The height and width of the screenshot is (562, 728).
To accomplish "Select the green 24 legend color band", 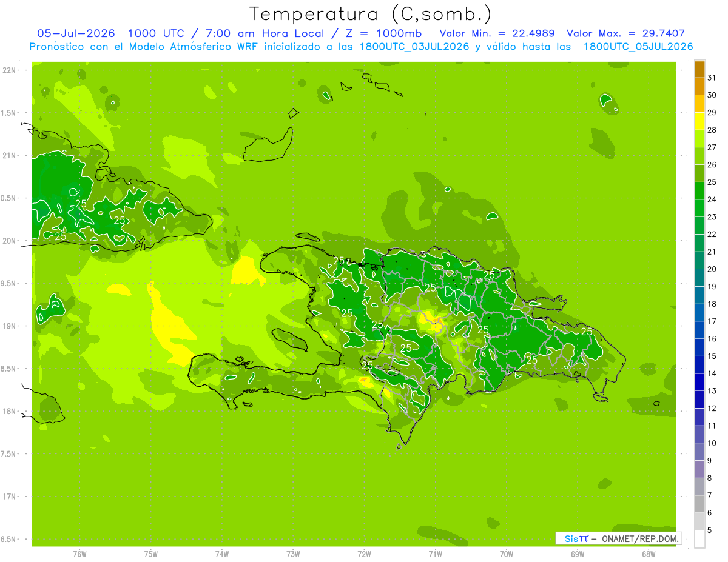I will coord(699,192).
